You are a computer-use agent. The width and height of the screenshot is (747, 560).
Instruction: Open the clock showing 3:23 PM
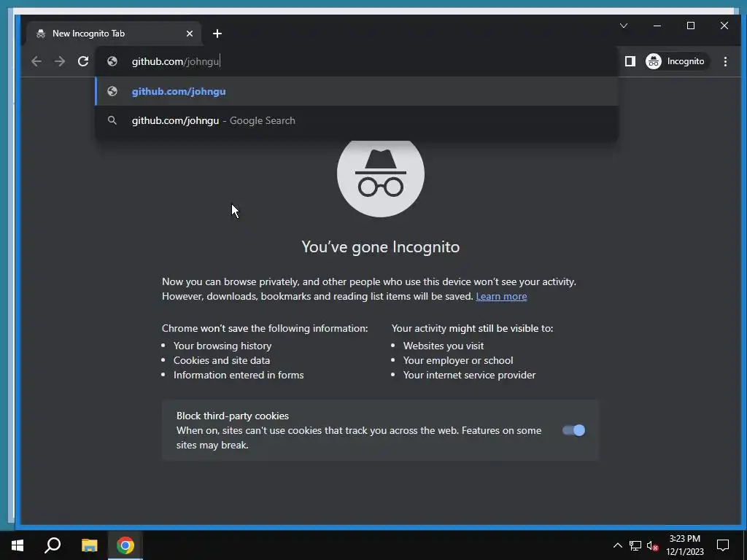[684, 545]
